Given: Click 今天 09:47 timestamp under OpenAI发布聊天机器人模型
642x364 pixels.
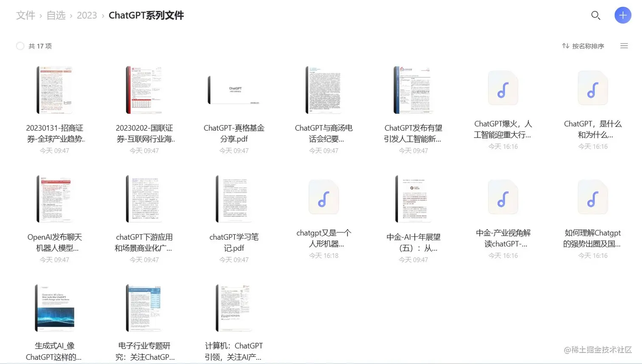Looking at the screenshot, I should [54, 260].
